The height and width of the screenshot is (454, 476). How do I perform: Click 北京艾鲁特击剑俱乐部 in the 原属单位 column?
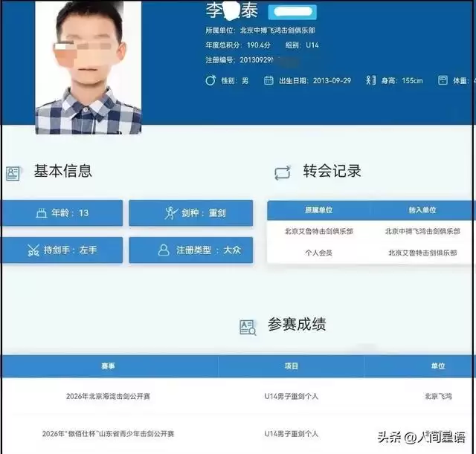(x=319, y=231)
